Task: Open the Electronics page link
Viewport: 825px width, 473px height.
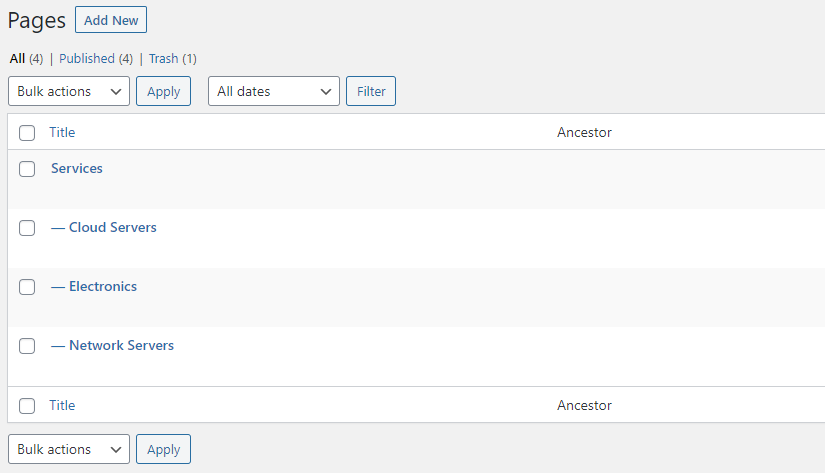Action: click(103, 286)
